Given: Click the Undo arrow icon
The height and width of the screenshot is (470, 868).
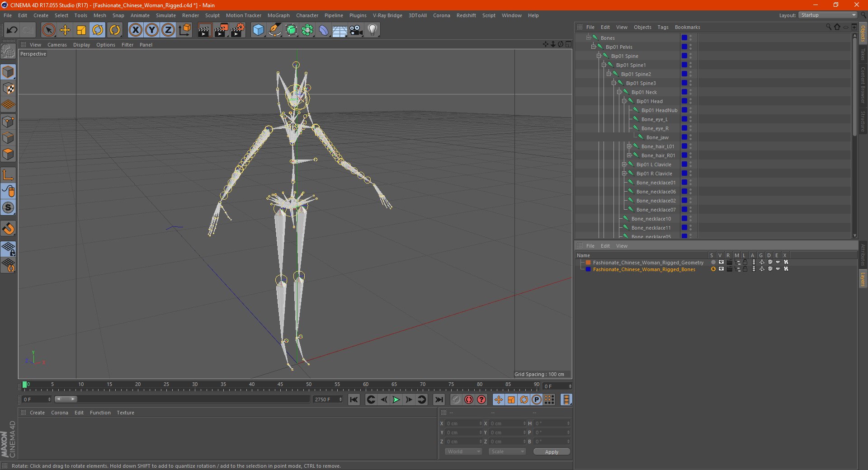Looking at the screenshot, I should tap(12, 30).
